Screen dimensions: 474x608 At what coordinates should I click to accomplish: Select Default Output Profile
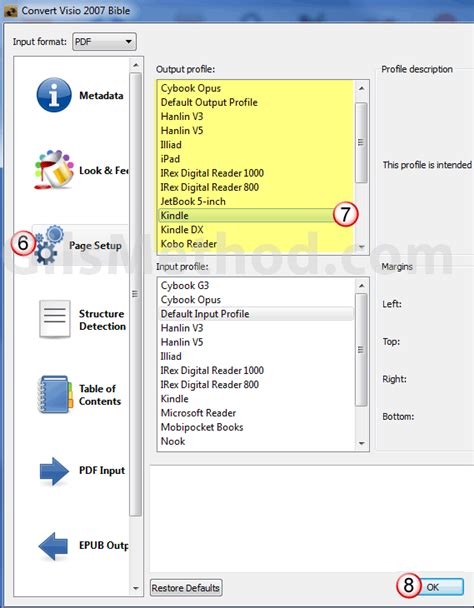(256, 102)
